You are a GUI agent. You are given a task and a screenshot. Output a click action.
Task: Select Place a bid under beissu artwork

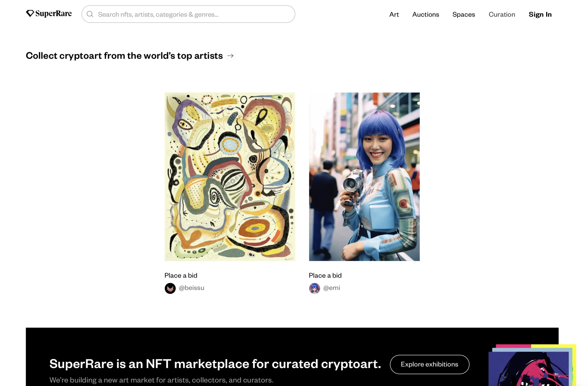tap(181, 275)
